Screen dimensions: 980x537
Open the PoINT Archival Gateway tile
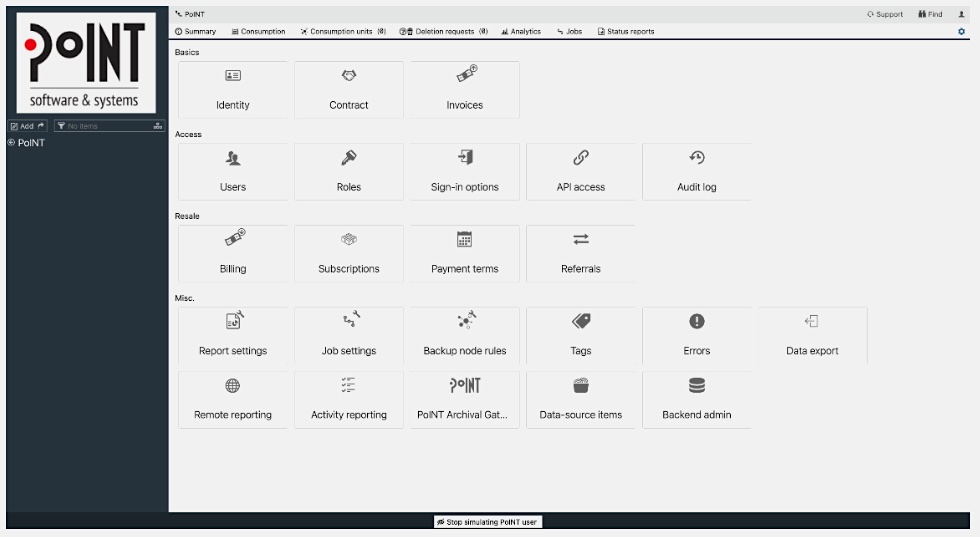[x=464, y=399]
